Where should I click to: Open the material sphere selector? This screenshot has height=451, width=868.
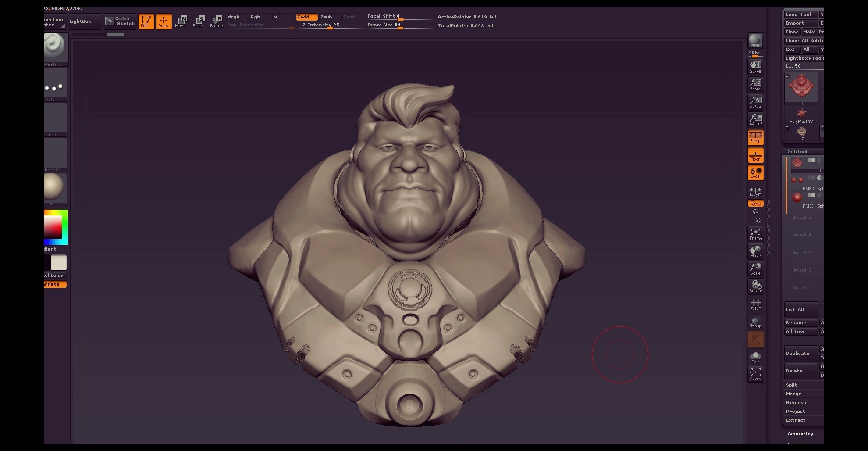[55, 190]
